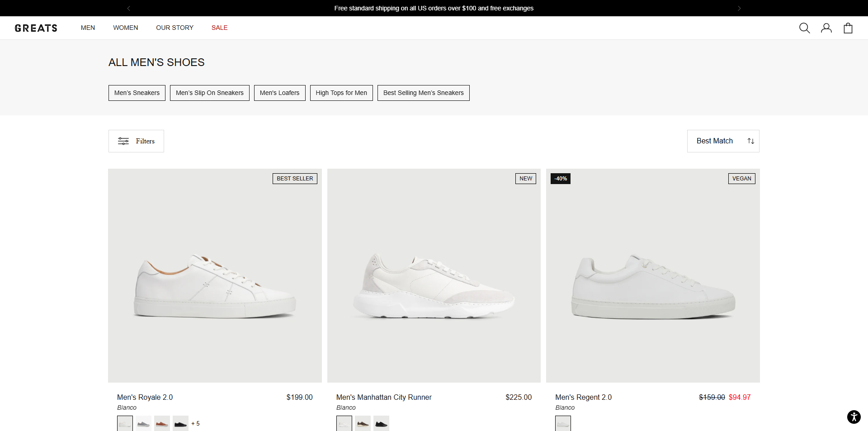This screenshot has height=431, width=868.
Task: Open the search icon in header
Action: click(804, 28)
